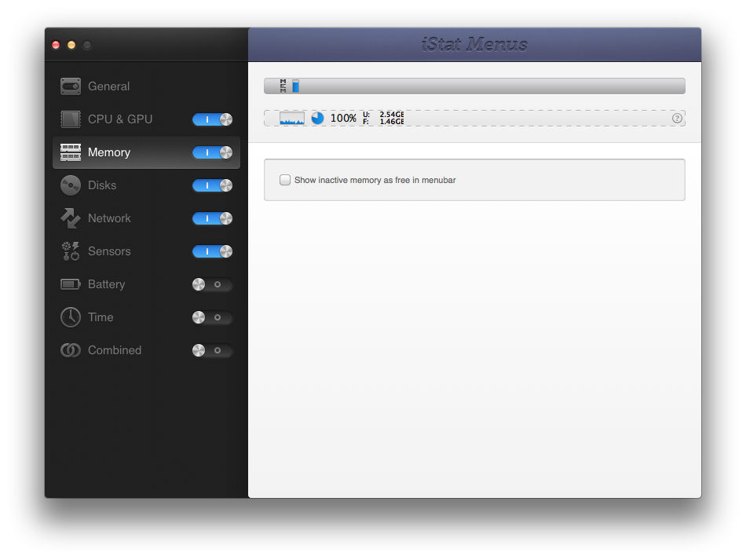746x560 pixels.
Task: Open the Sensors section label
Action: click(109, 251)
